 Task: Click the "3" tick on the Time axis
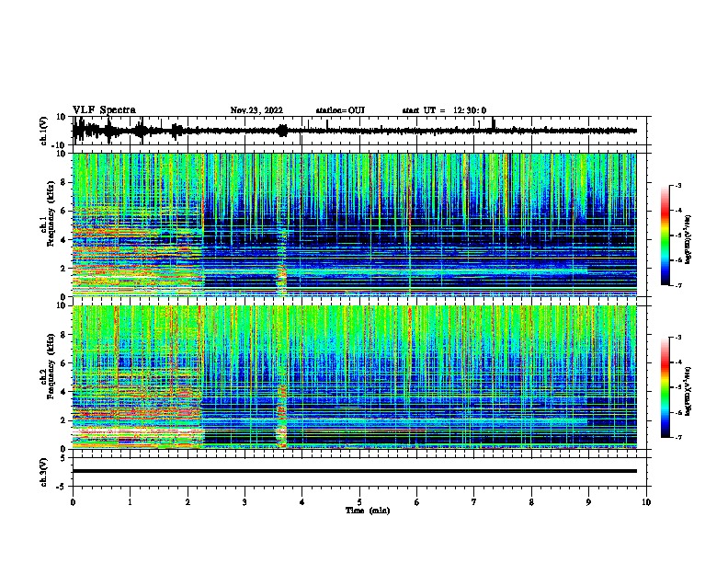[x=245, y=501]
